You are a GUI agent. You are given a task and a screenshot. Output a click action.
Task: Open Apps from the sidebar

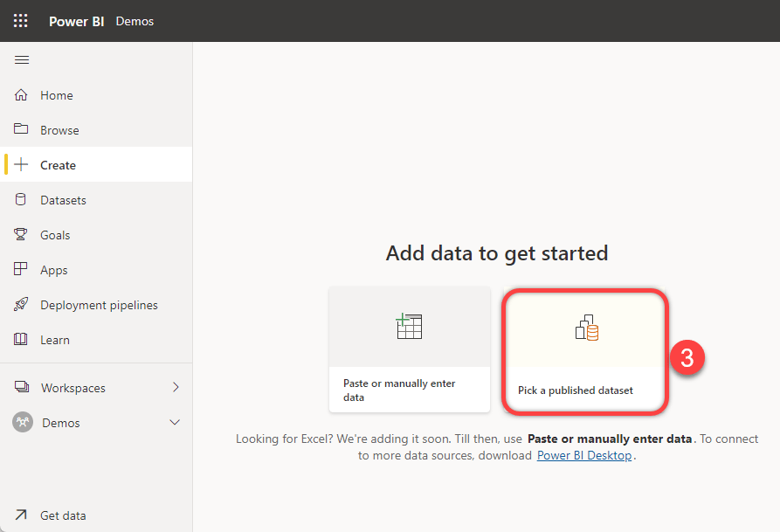click(x=96, y=270)
